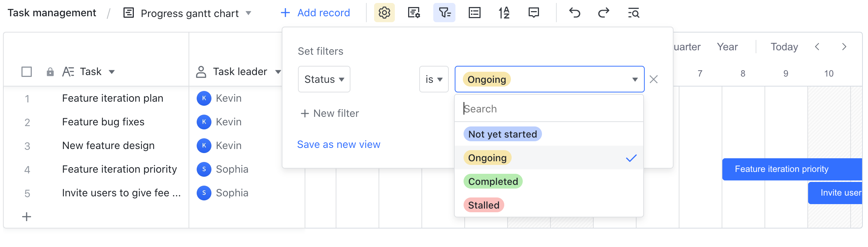Image resolution: width=868 pixels, height=247 pixels.
Task: Open the sort A-Z icon
Action: (x=503, y=13)
